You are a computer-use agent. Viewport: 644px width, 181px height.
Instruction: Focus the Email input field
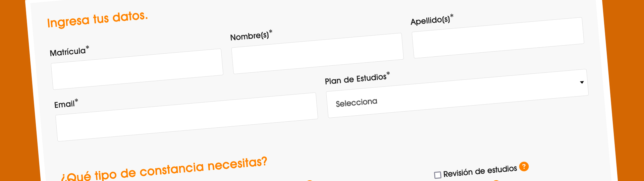[x=186, y=117]
